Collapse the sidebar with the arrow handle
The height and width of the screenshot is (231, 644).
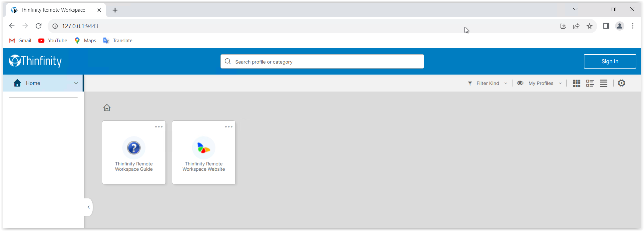(89, 207)
